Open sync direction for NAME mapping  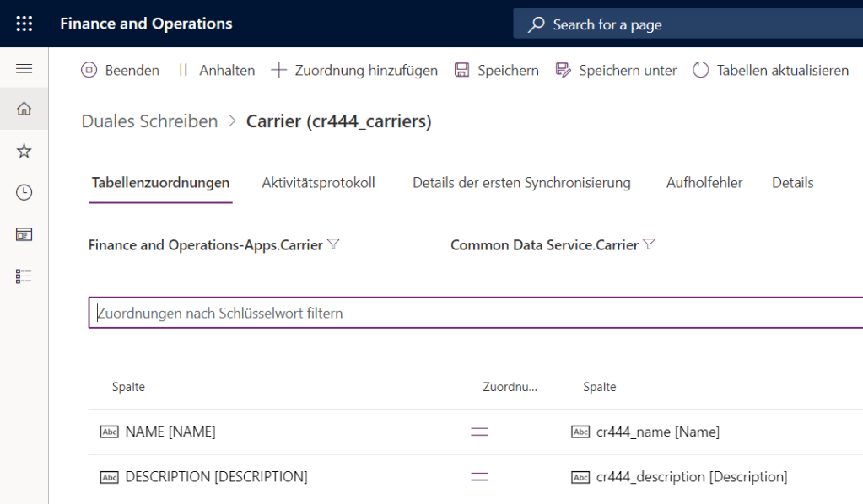click(x=479, y=432)
